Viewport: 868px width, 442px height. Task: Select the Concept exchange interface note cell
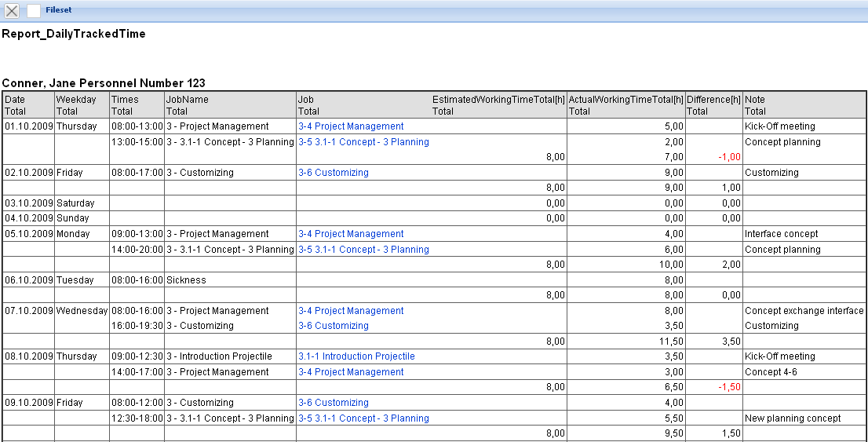(804, 311)
